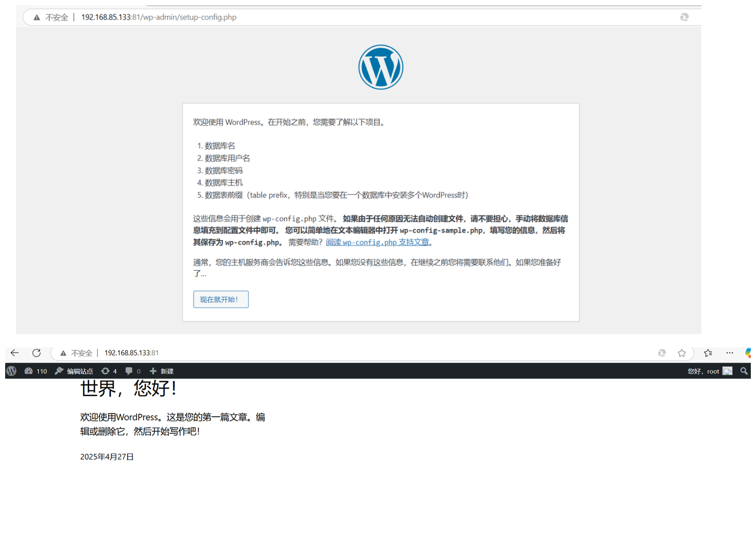Image resolution: width=756 pixels, height=554 pixels.
Task: Open the comments item showing 0
Action: click(x=133, y=371)
